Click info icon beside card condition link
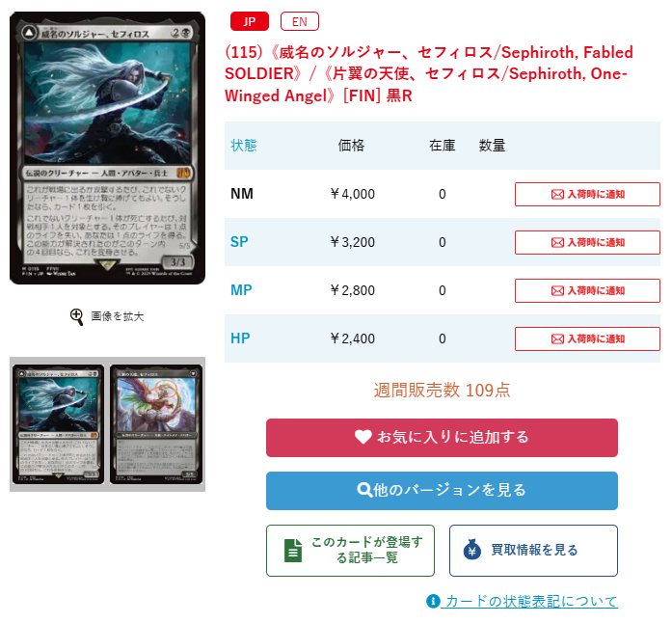Image resolution: width=672 pixels, height=623 pixels. tap(433, 601)
